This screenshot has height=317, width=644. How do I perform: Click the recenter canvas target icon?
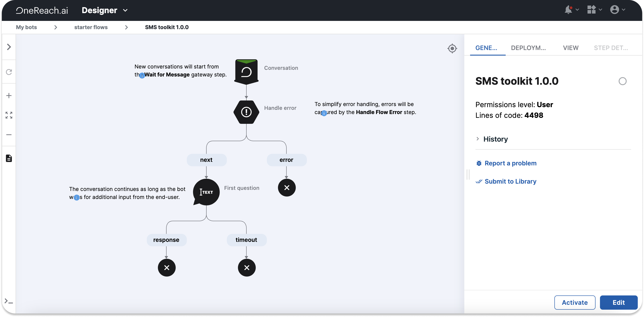tap(452, 48)
